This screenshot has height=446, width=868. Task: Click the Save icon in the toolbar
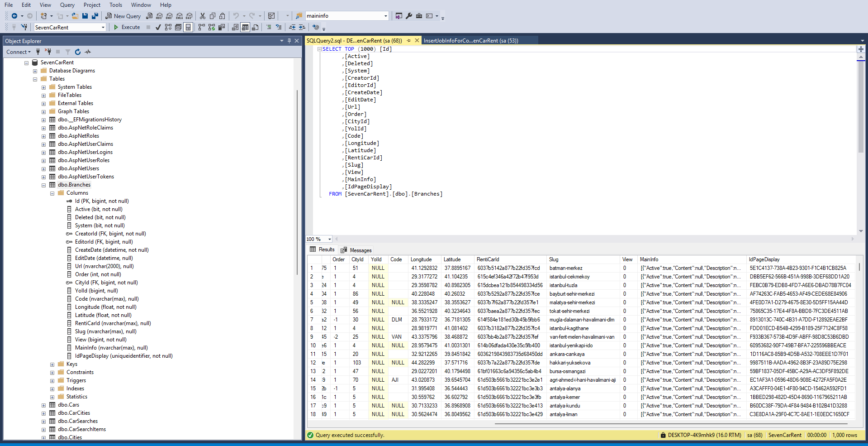[85, 16]
